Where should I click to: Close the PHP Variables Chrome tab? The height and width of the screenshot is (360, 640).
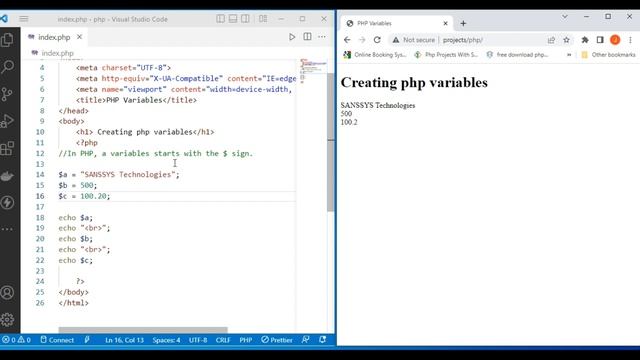pos(445,23)
